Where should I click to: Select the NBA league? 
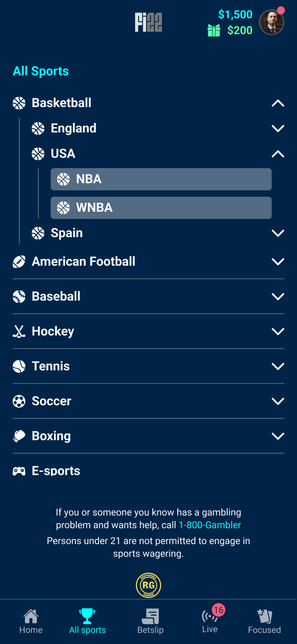coord(161,179)
